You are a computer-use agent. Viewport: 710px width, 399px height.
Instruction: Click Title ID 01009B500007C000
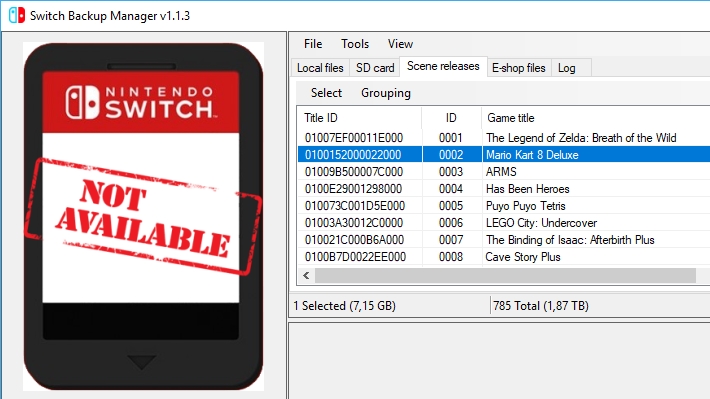click(354, 172)
